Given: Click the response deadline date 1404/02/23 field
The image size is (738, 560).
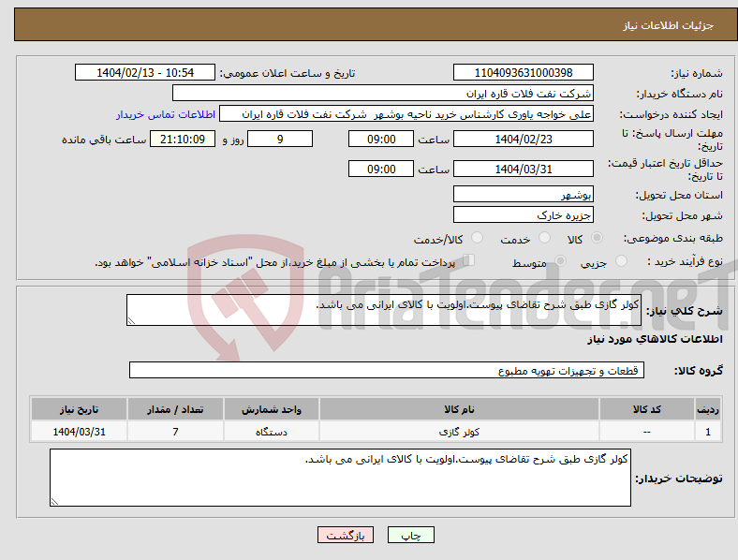Looking at the screenshot, I should coord(523,139).
